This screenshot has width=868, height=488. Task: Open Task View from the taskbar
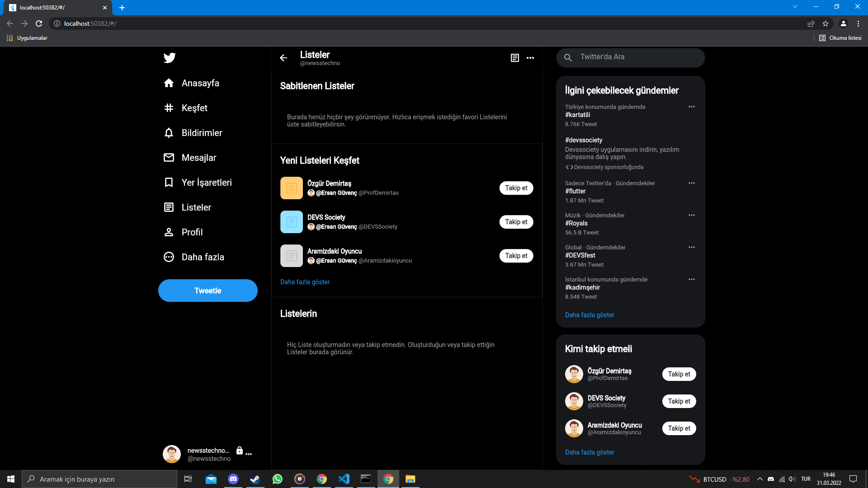pos(188,479)
